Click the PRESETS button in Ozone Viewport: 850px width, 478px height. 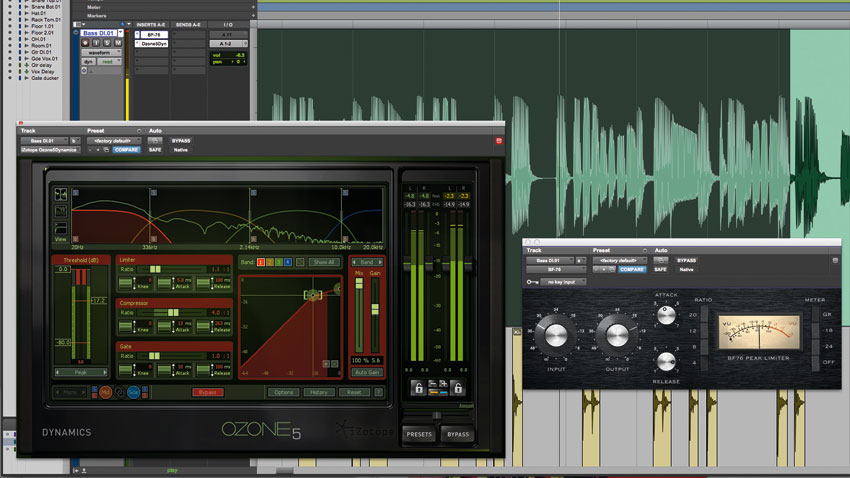tap(419, 434)
